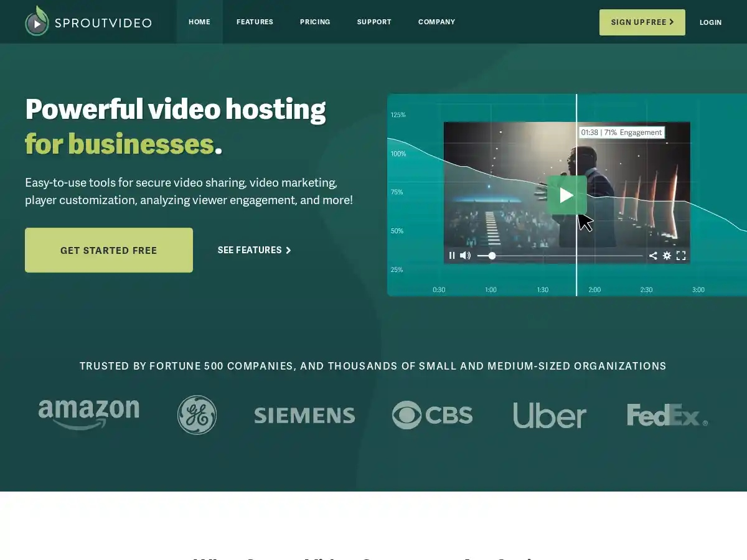Click the FedEx logo

665,415
